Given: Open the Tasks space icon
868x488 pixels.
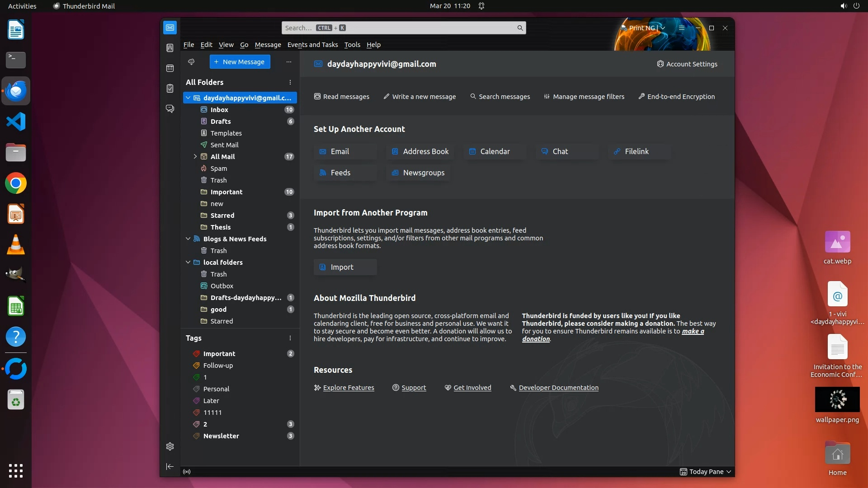Looking at the screenshot, I should tap(170, 89).
